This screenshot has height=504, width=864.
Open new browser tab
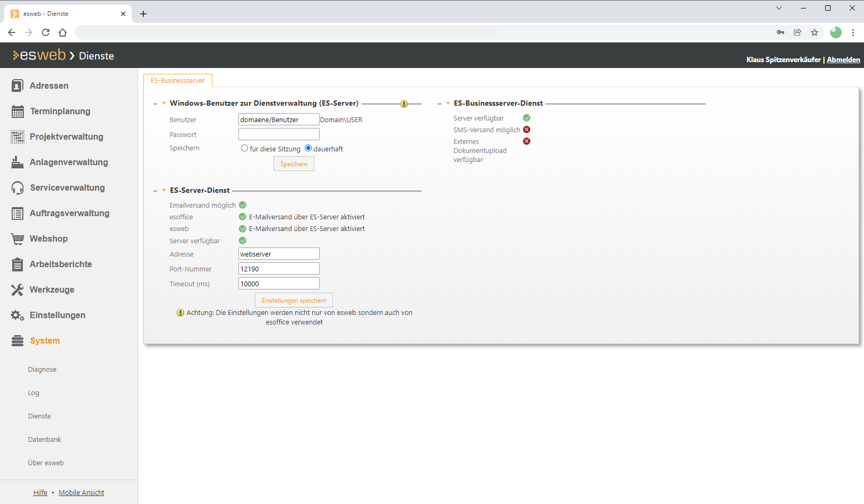click(143, 14)
